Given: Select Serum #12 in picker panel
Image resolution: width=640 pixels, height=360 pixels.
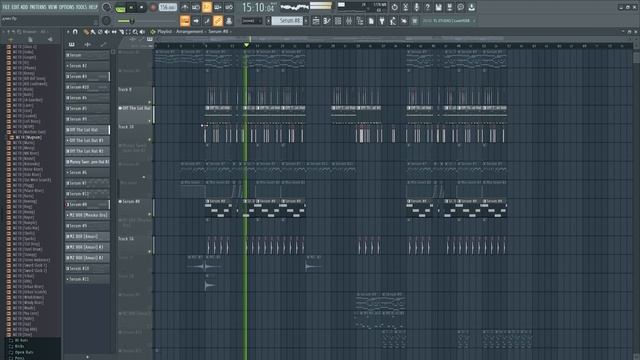Looking at the screenshot, I should [x=87, y=194].
